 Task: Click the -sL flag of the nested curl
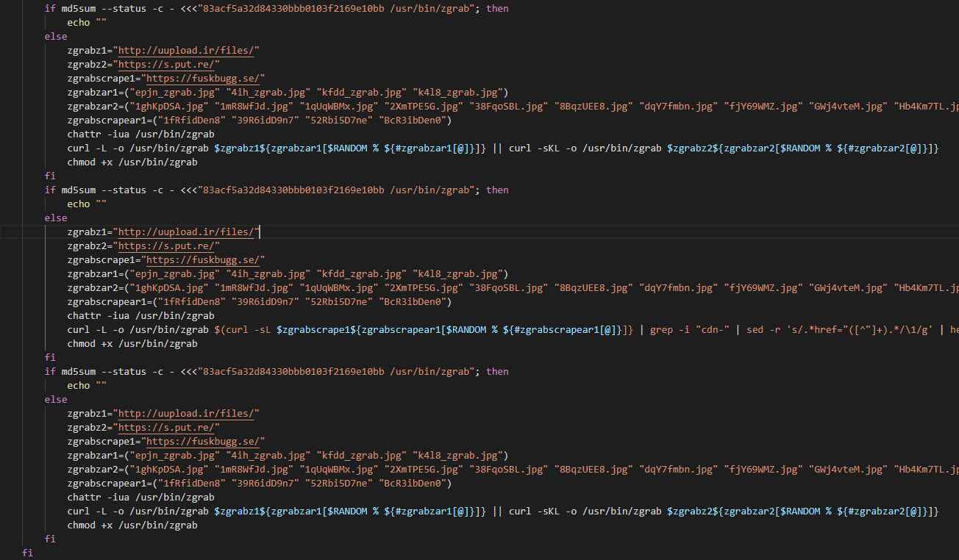coord(262,329)
